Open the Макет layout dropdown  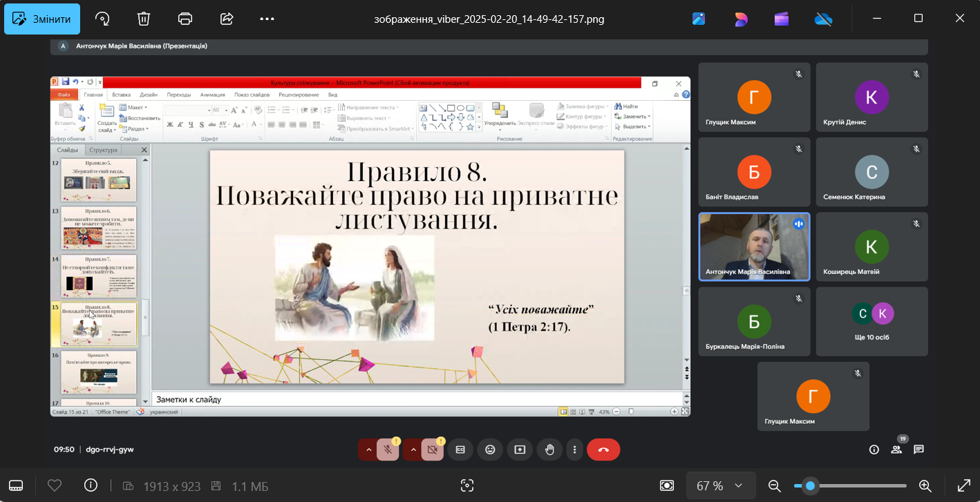click(x=133, y=108)
